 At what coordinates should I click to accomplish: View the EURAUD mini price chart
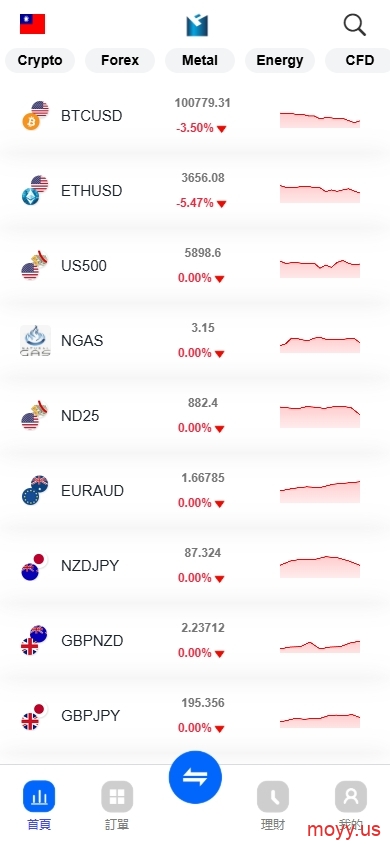(x=320, y=491)
